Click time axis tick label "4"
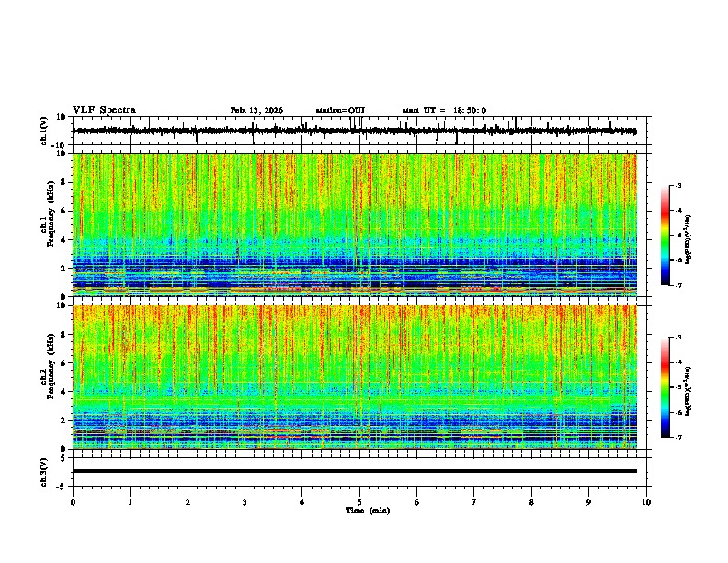 [302, 502]
